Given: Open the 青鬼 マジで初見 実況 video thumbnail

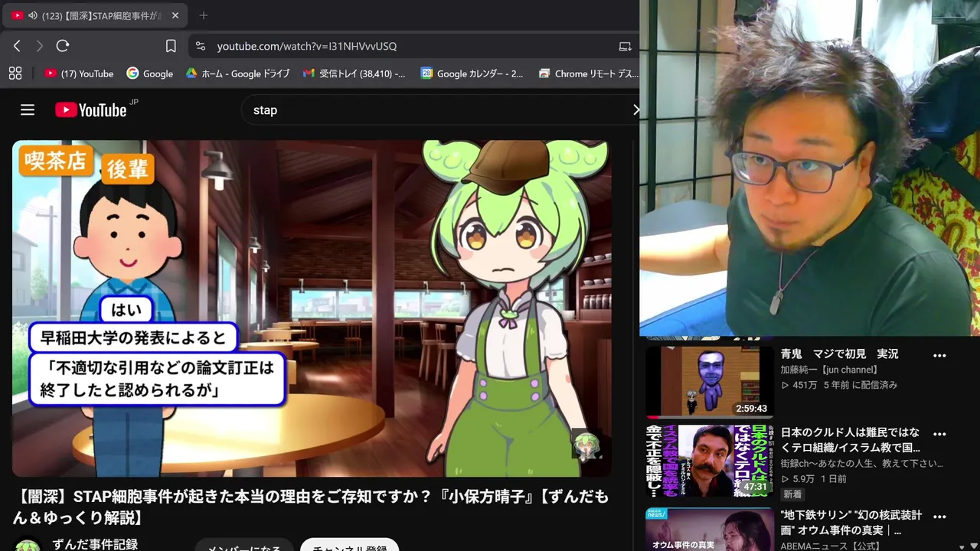Looking at the screenshot, I should click(710, 380).
